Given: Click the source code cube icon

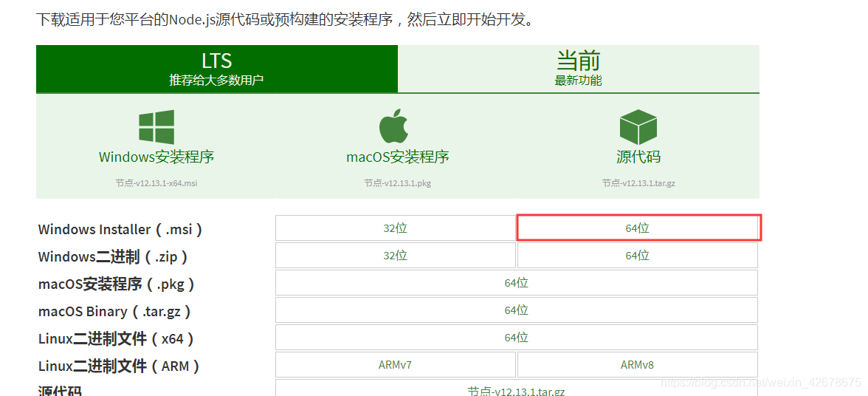Looking at the screenshot, I should (638, 127).
